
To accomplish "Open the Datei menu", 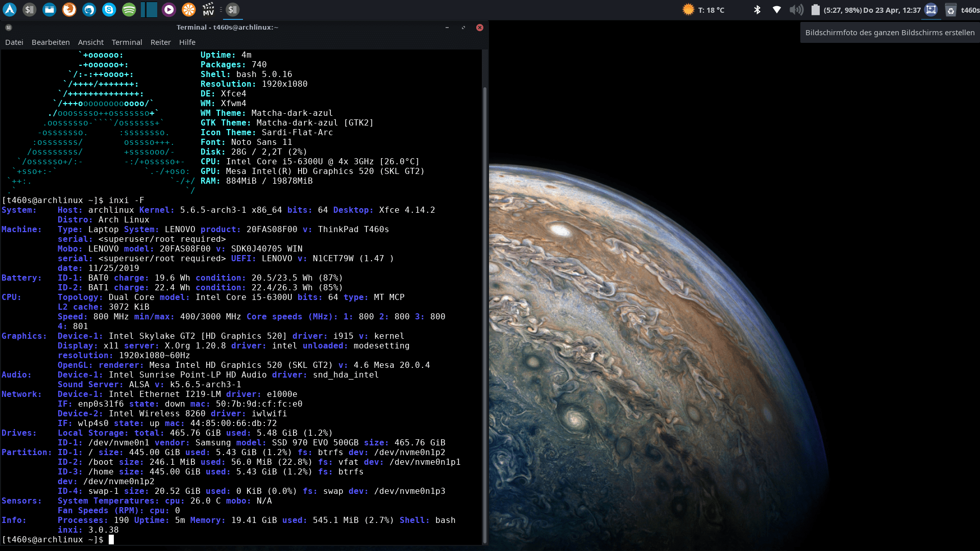I will pos(14,42).
